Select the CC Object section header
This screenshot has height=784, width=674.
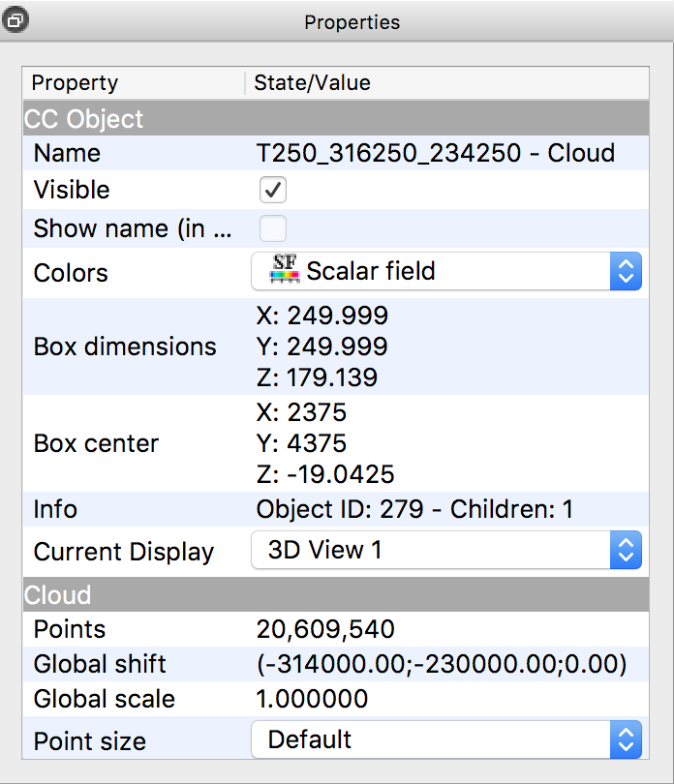83,119
